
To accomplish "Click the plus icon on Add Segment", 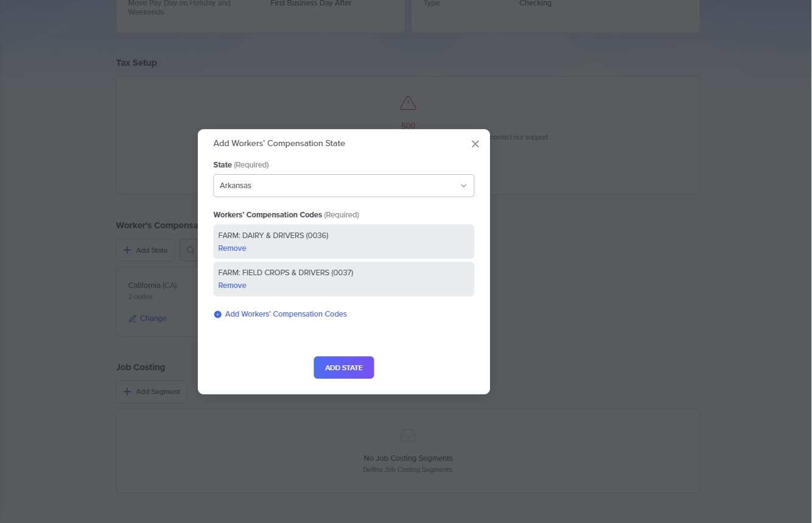I will point(127,391).
